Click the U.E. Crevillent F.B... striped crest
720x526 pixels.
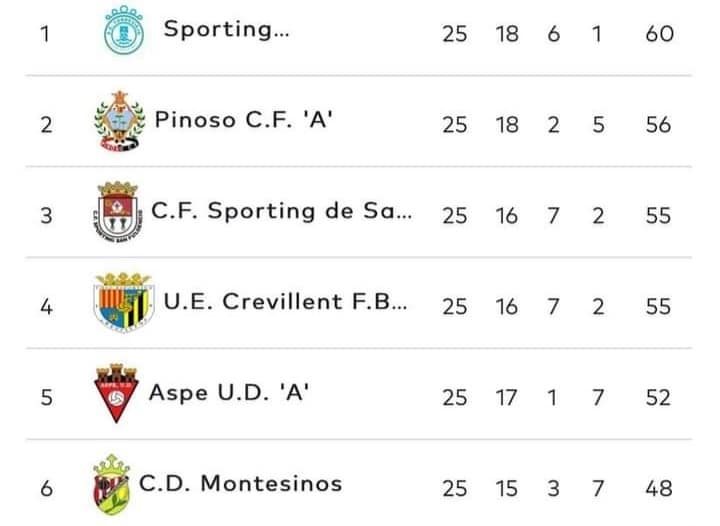coord(123,302)
